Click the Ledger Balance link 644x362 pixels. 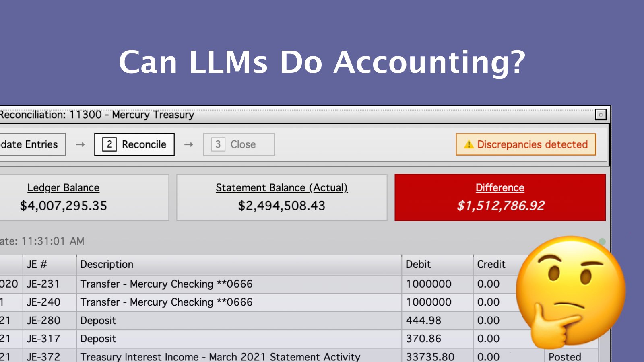pyautogui.click(x=63, y=188)
